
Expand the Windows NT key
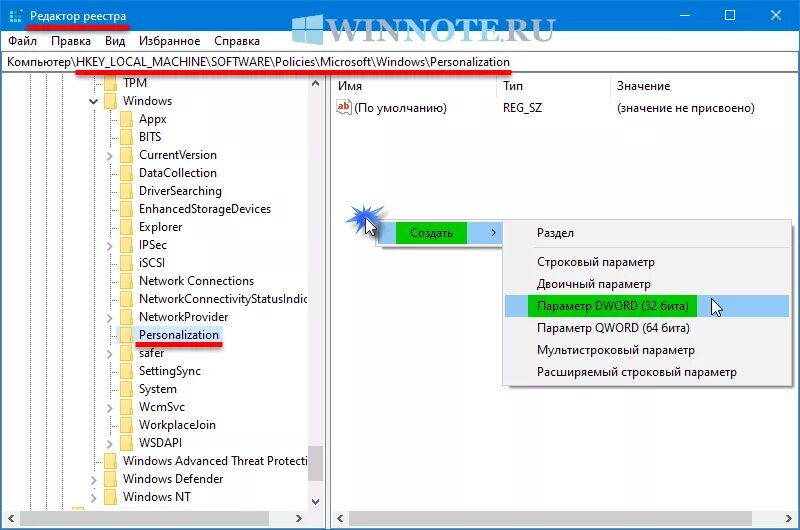[x=93, y=497]
